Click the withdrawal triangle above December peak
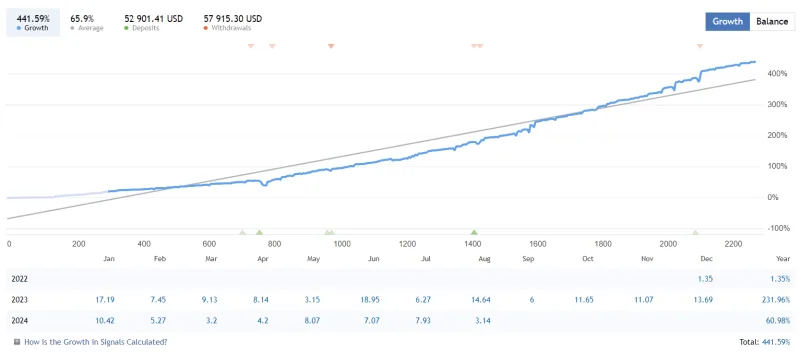The width and height of the screenshot is (800, 363). pyautogui.click(x=699, y=46)
